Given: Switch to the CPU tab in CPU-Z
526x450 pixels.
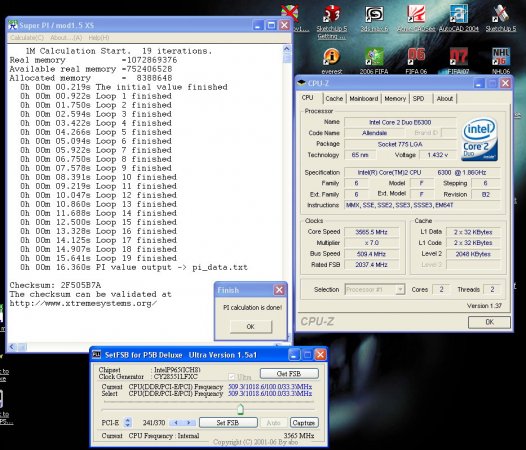Looking at the screenshot, I should pyautogui.click(x=308, y=98).
